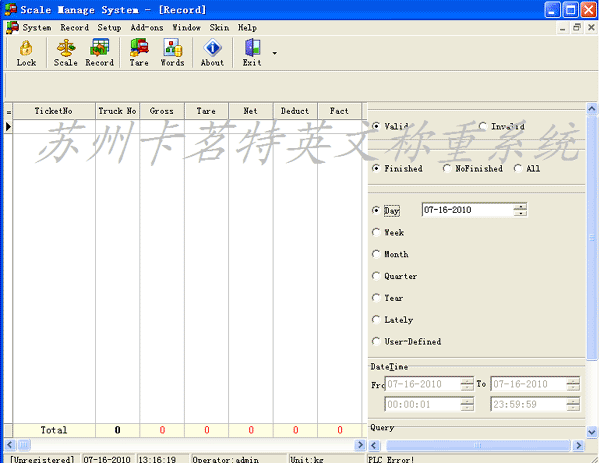
Task: Click the Exit door icon
Action: pos(252,53)
